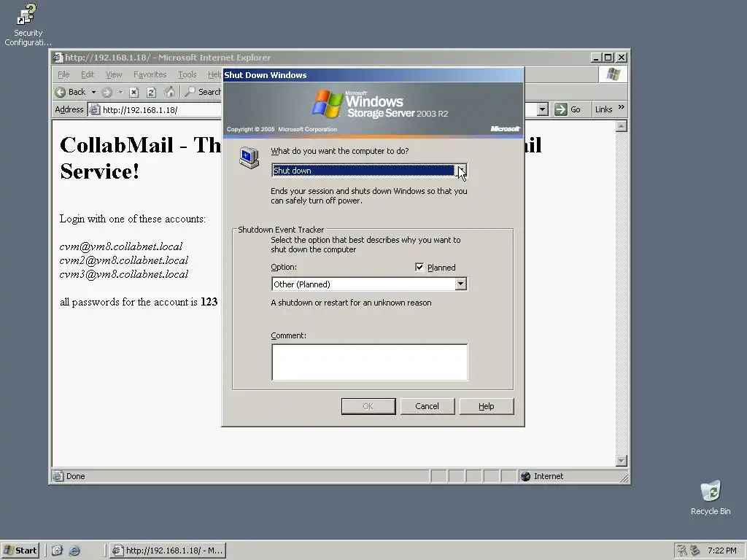Viewport: 747px width, 560px height.
Task: Click cvm3@vm8.collabnet.local account text
Action: click(124, 274)
